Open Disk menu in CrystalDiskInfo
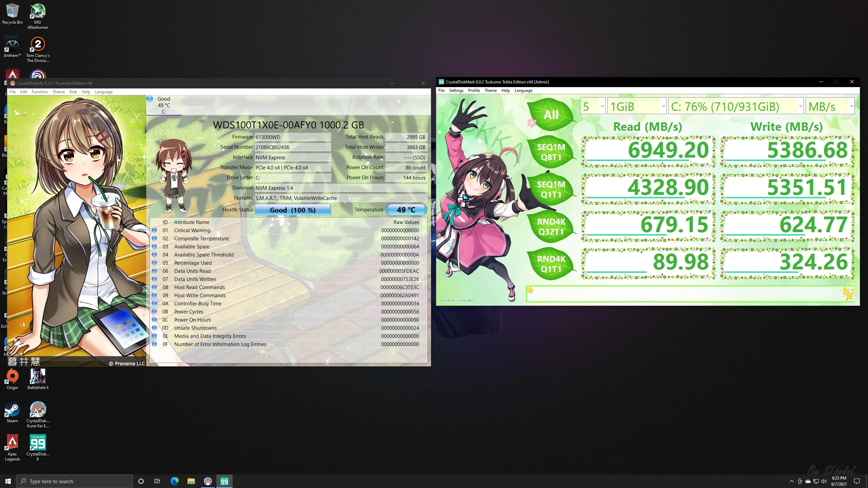868x488 pixels. (x=73, y=92)
